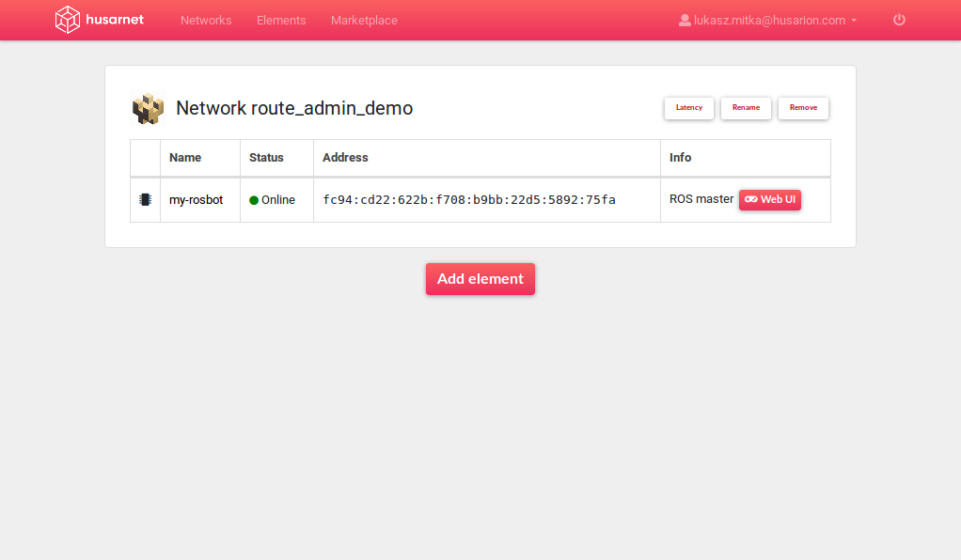Open the Elements menu item
Screen dimensions: 961x560
(x=281, y=21)
